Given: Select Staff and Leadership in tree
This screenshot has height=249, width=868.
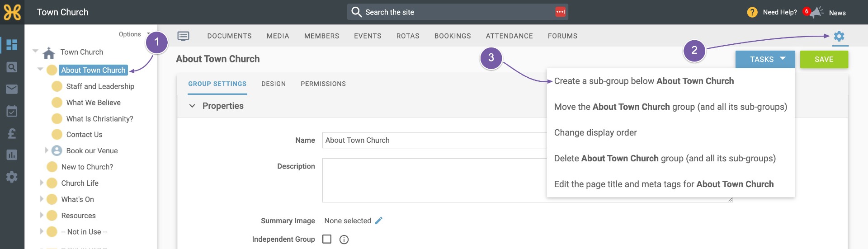Looking at the screenshot, I should point(100,86).
